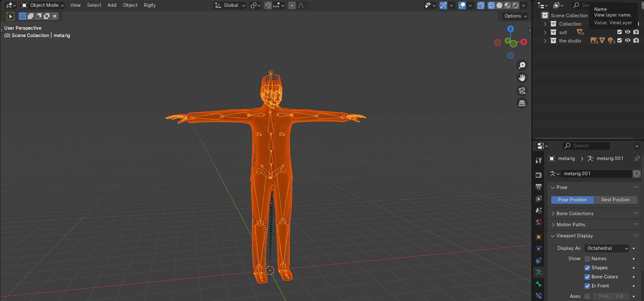Open the Object Mode dropdown
This screenshot has height=301, width=644.
42,5
